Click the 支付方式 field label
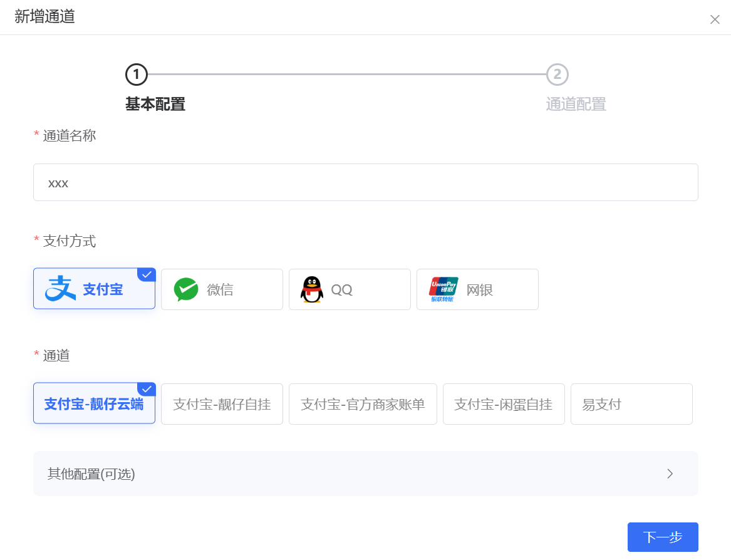Image resolution: width=731 pixels, height=560 pixels. [x=69, y=241]
